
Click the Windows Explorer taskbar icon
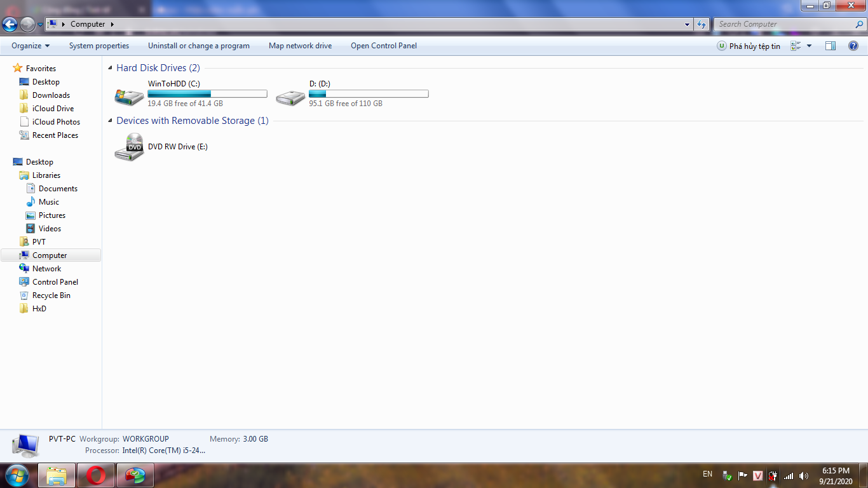coord(57,475)
